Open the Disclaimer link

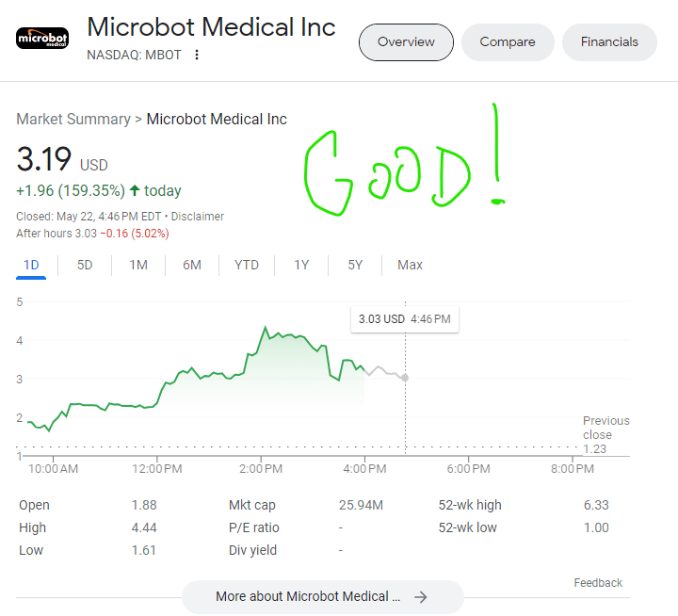click(197, 217)
